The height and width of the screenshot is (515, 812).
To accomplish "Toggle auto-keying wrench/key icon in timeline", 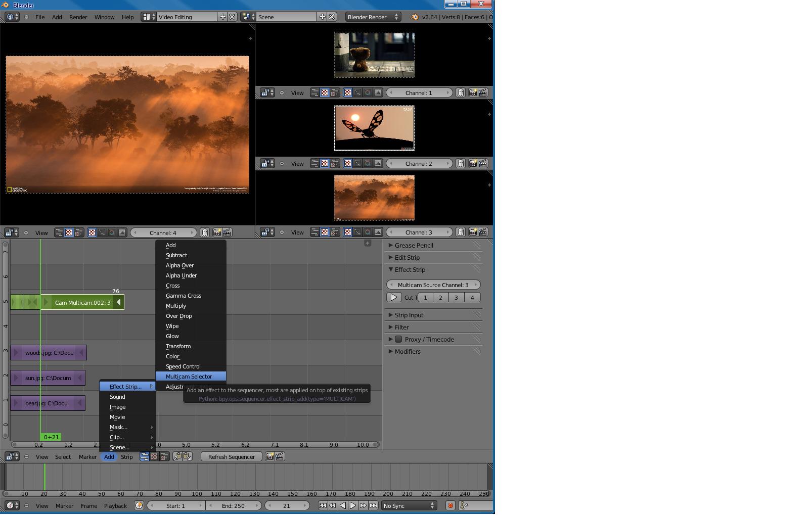I will coord(464,505).
